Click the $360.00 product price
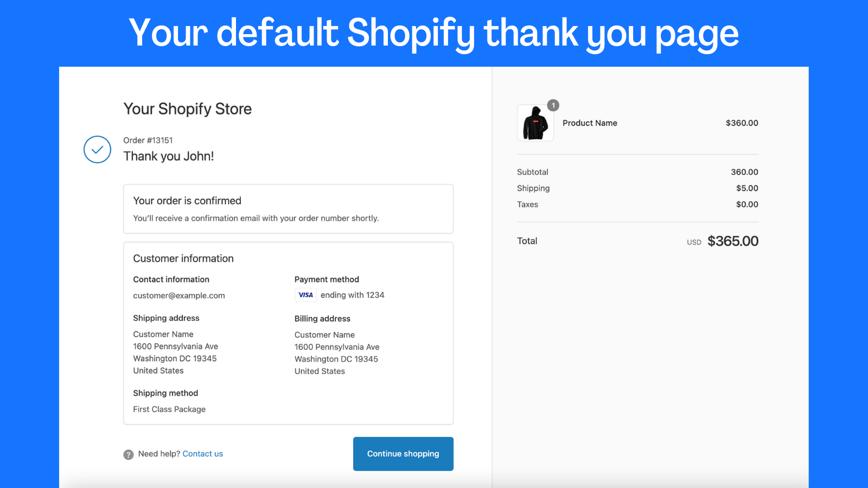This screenshot has height=488, width=868. pos(742,123)
